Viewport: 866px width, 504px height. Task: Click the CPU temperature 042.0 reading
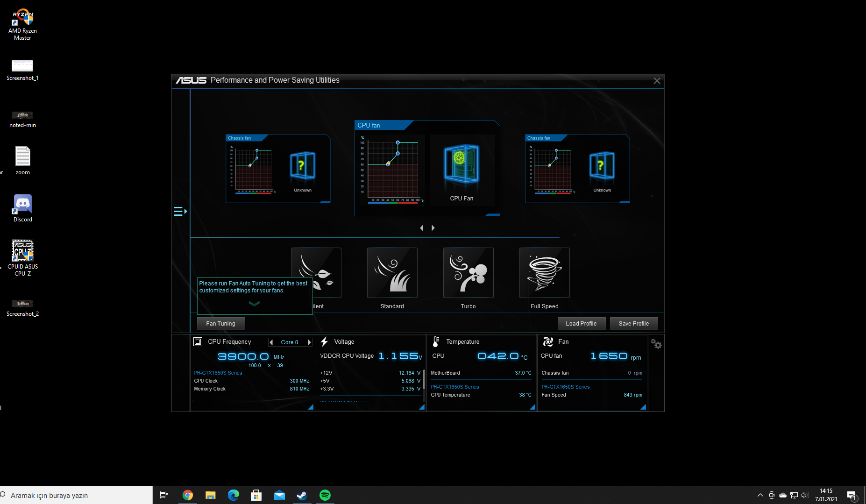pos(503,356)
